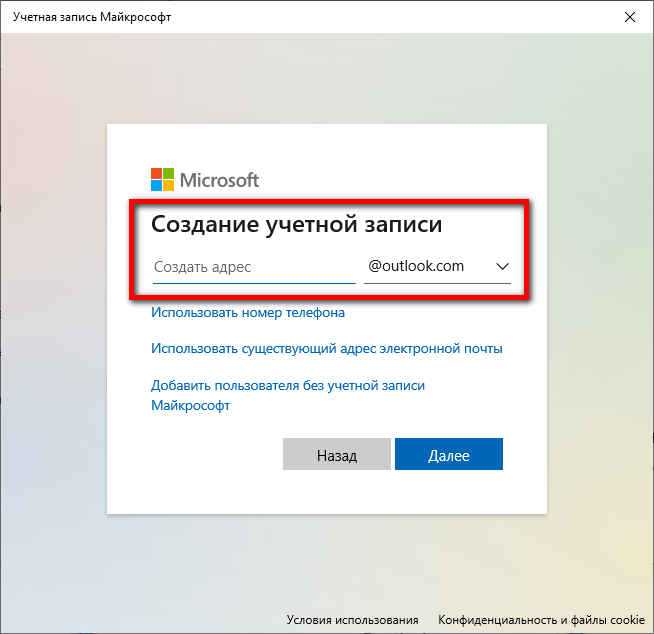
Task: Click the green square of Microsoft logo
Action: (169, 174)
